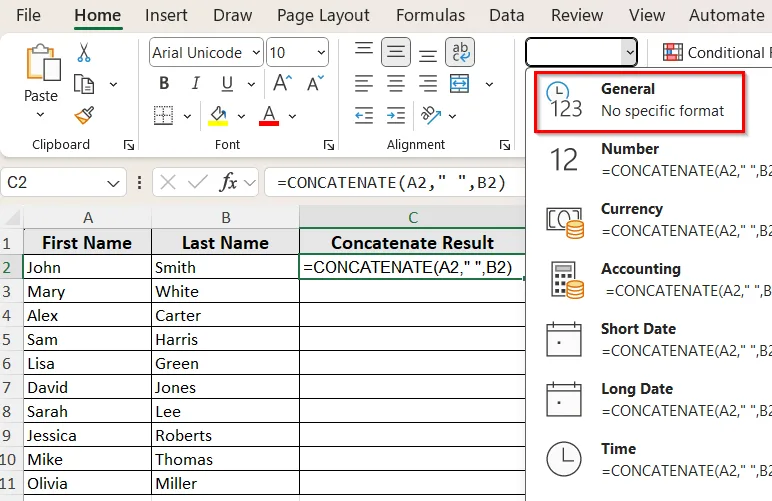Image resolution: width=772 pixels, height=501 pixels.
Task: Click Insert Function fx icon
Action: pyautogui.click(x=228, y=183)
